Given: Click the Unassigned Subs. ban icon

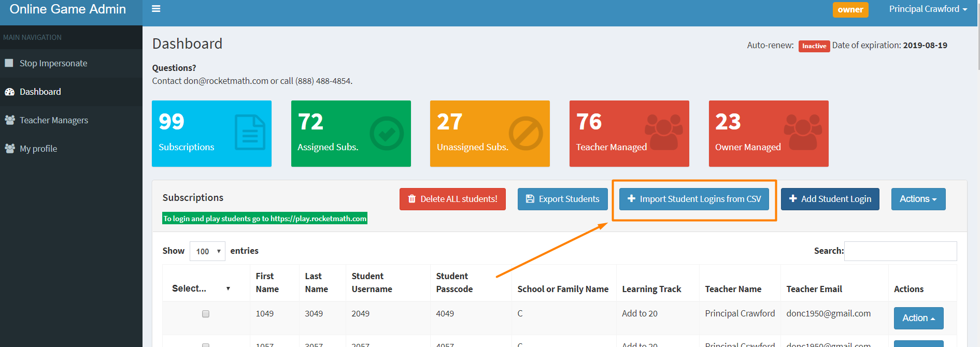Looking at the screenshot, I should pyautogui.click(x=525, y=133).
